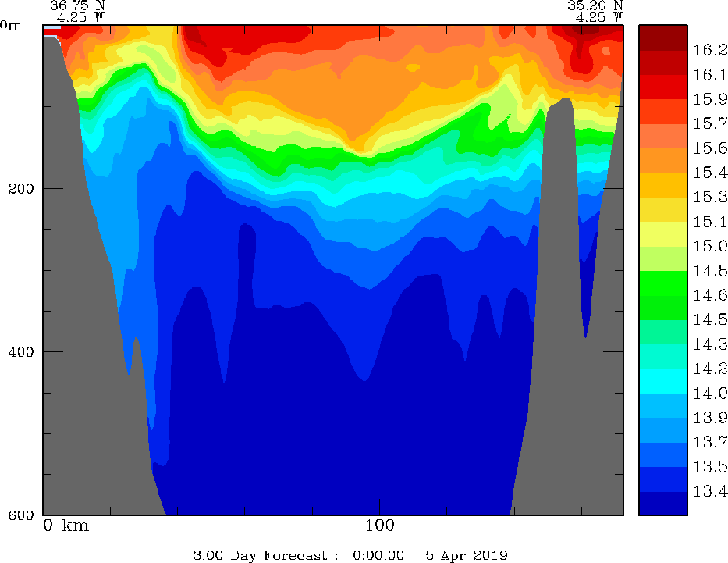728x563 pixels.
Task: Click the colorbar label 13.5
Action: coord(710,467)
